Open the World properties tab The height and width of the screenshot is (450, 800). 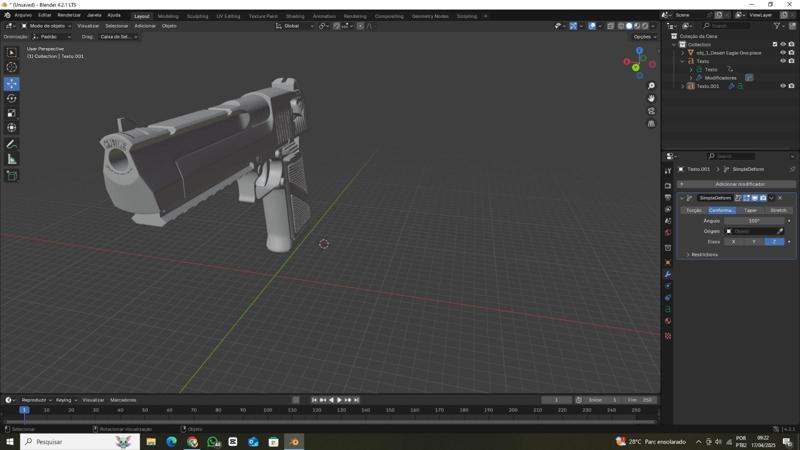668,233
